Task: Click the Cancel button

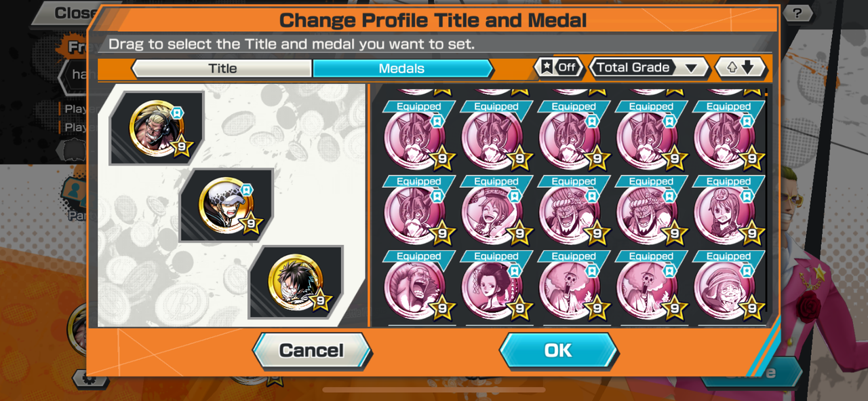Action: pos(312,351)
